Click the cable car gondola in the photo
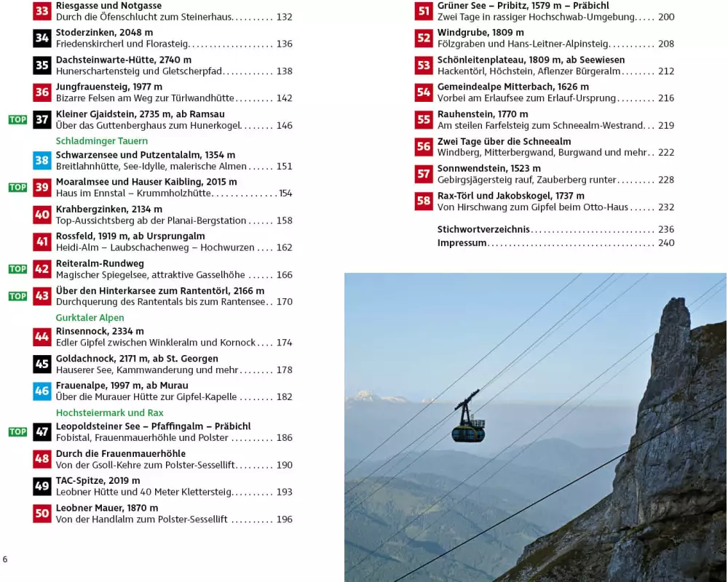The image size is (728, 582). (x=468, y=428)
